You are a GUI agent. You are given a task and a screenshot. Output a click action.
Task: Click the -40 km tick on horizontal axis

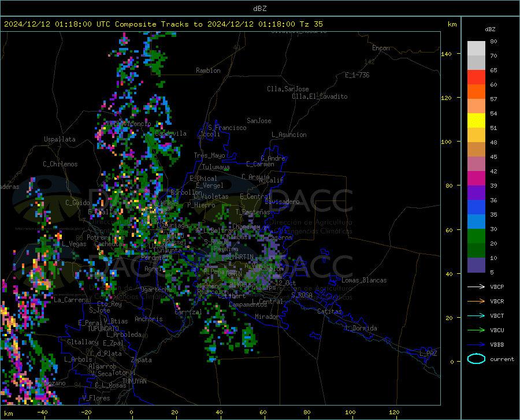pyautogui.click(x=42, y=412)
